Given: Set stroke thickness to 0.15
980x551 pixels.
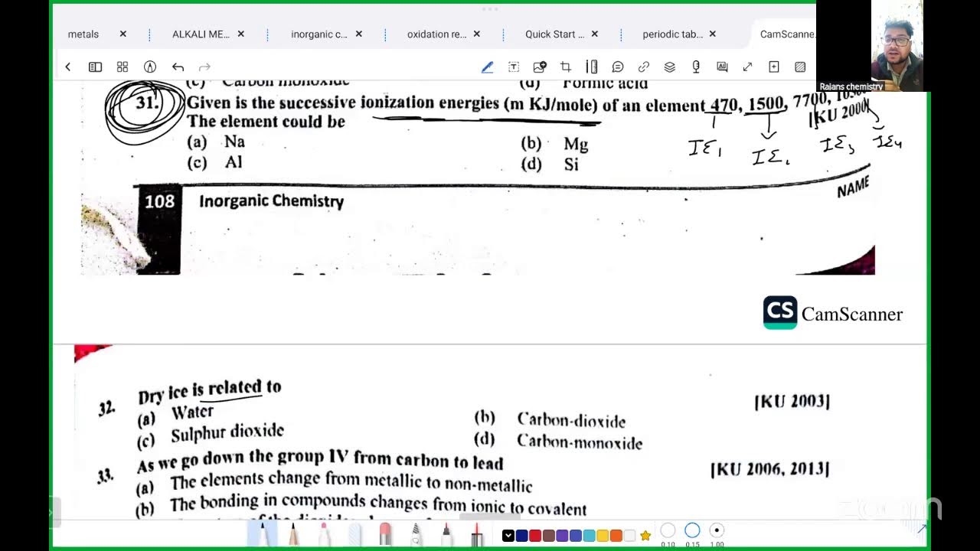Looking at the screenshot, I should pos(692,531).
